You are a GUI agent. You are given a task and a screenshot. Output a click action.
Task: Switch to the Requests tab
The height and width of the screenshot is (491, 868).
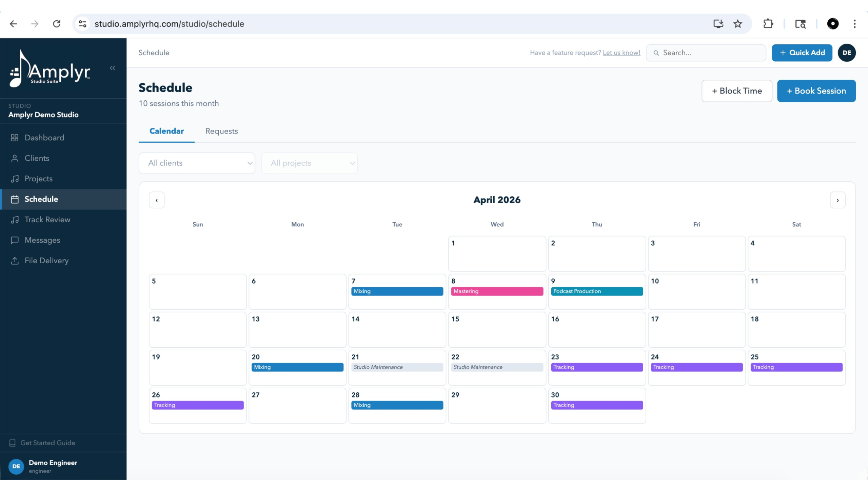click(221, 131)
